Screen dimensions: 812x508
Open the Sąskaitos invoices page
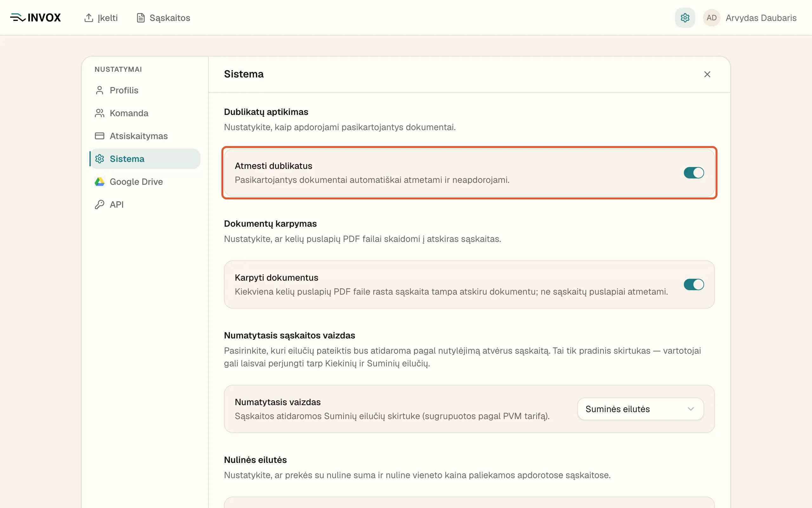163,18
